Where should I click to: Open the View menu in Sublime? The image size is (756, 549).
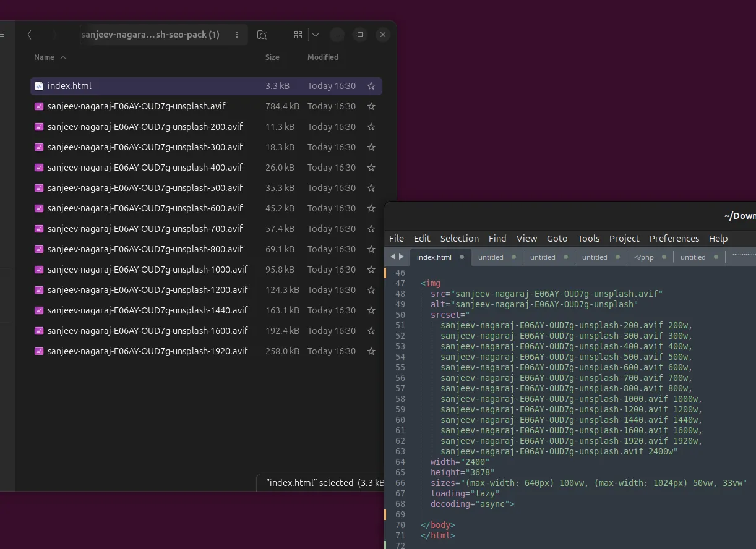(x=526, y=239)
